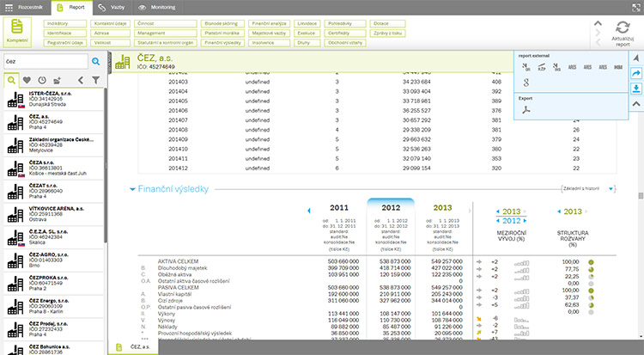Select the 2012 year column

391,208
